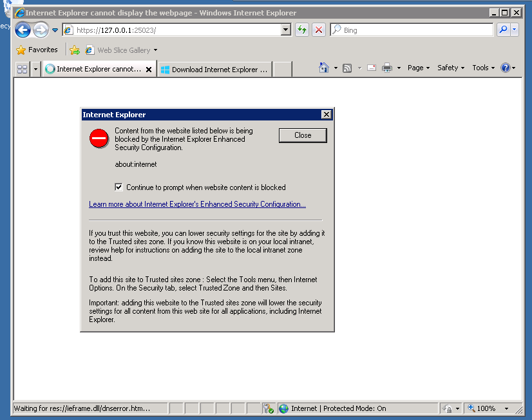Image resolution: width=532 pixels, height=420 pixels.
Task: Expand the feeds dropdown arrow
Action: tap(359, 68)
